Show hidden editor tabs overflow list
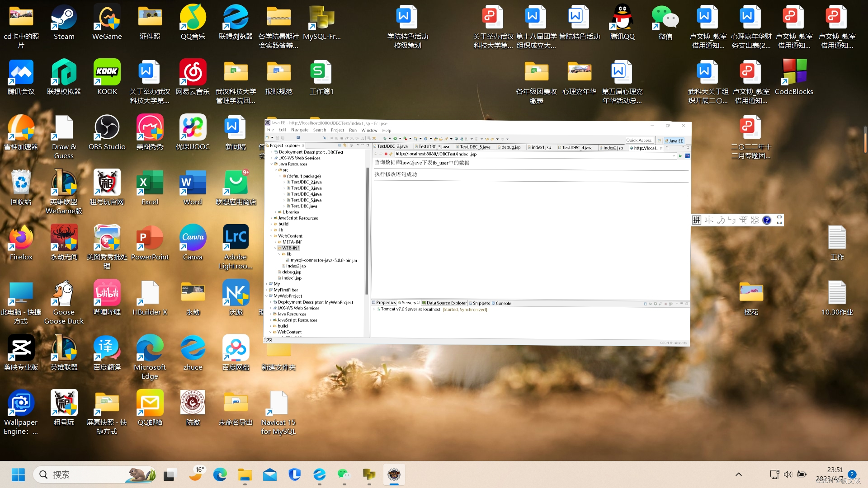The width and height of the screenshot is (868, 488). coord(667,148)
